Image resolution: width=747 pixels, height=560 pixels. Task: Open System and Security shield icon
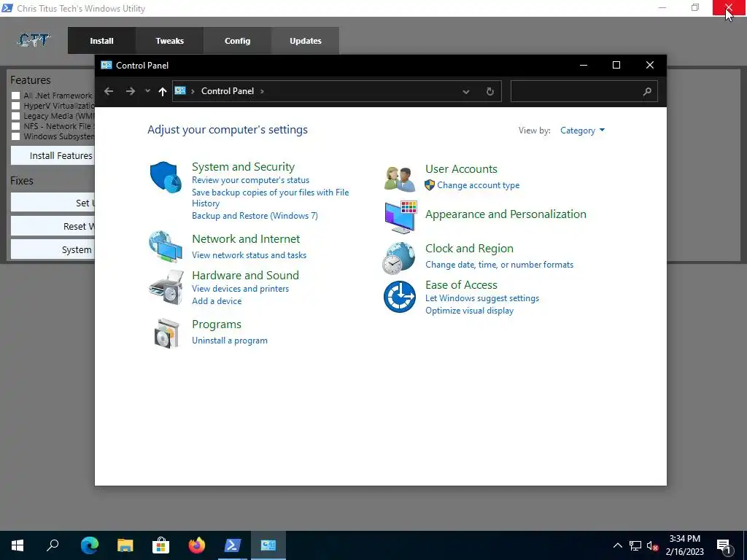tap(166, 177)
